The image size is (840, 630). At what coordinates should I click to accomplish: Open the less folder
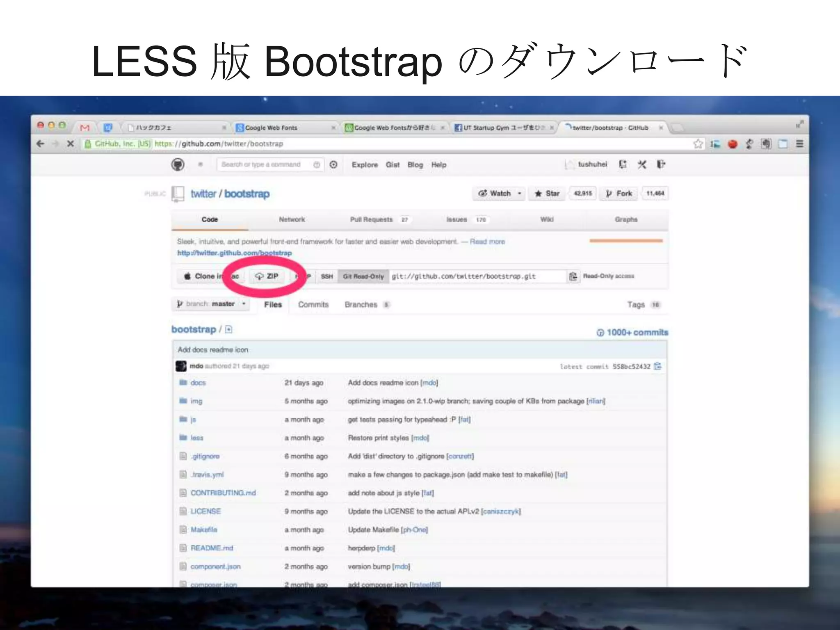(197, 438)
